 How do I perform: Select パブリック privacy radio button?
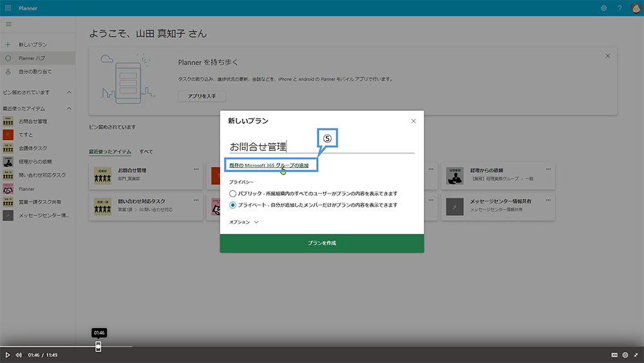point(233,193)
